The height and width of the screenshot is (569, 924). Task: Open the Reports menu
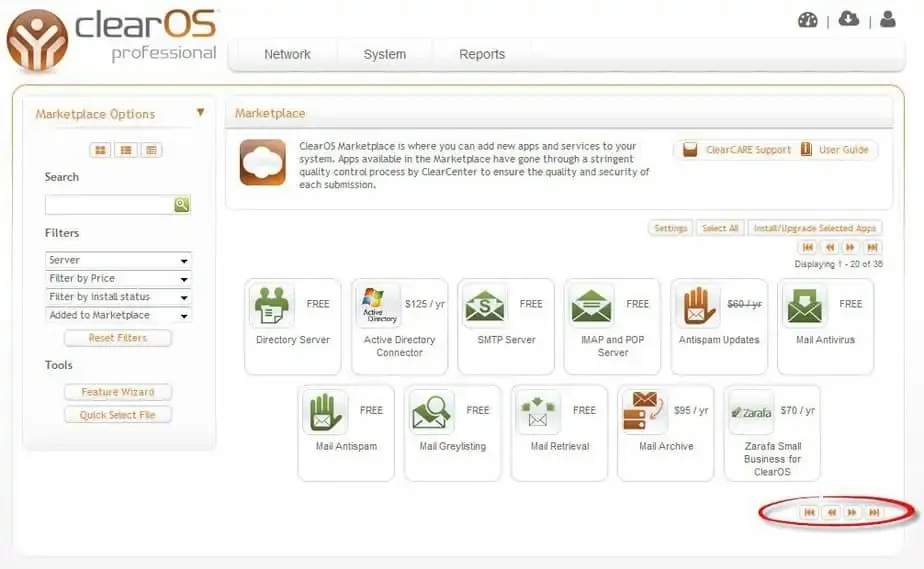482,55
